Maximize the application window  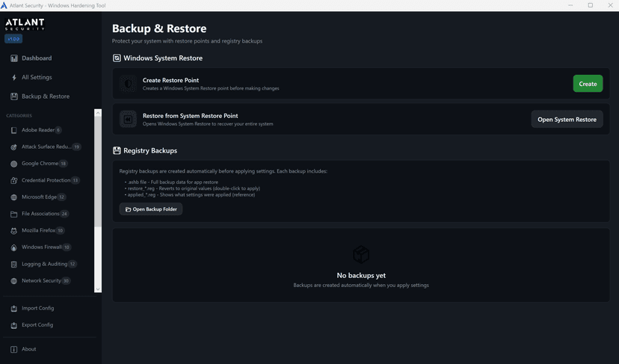[x=590, y=5]
